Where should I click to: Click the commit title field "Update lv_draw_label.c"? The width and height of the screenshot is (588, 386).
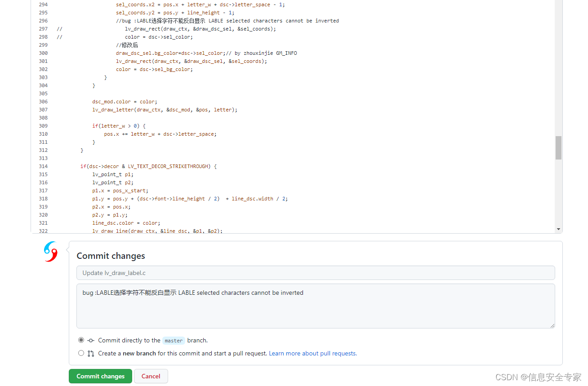[x=316, y=272]
